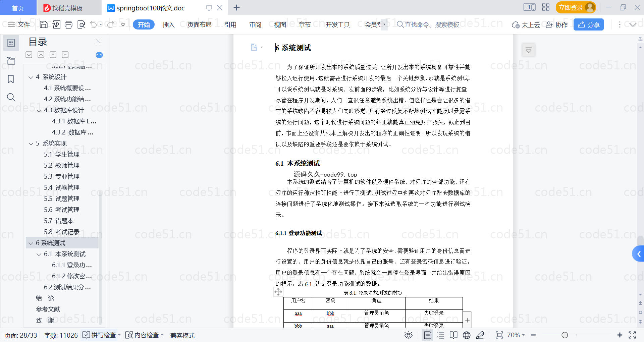Jump to 5.4 试卷管理 in outline
644x342 pixels.
point(62,188)
